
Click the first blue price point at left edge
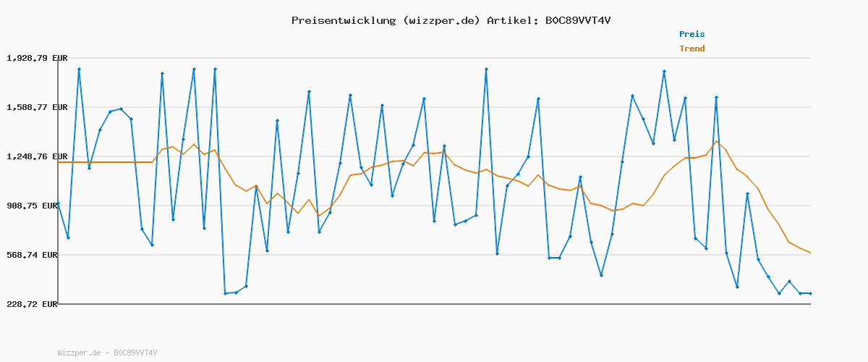[x=59, y=203]
